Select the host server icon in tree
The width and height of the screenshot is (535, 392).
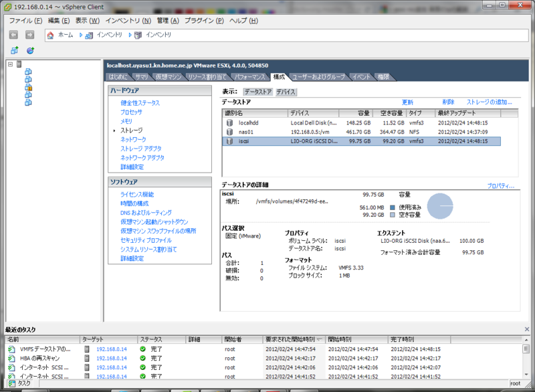pos(19,64)
